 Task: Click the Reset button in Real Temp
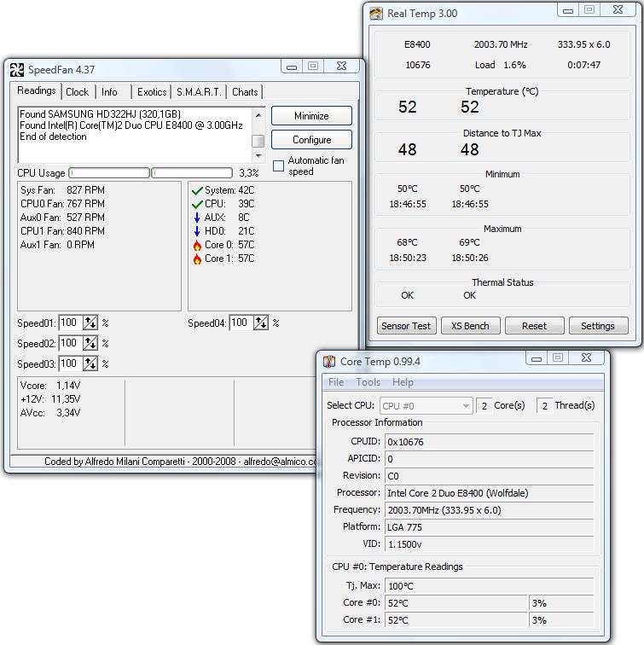pyautogui.click(x=534, y=326)
